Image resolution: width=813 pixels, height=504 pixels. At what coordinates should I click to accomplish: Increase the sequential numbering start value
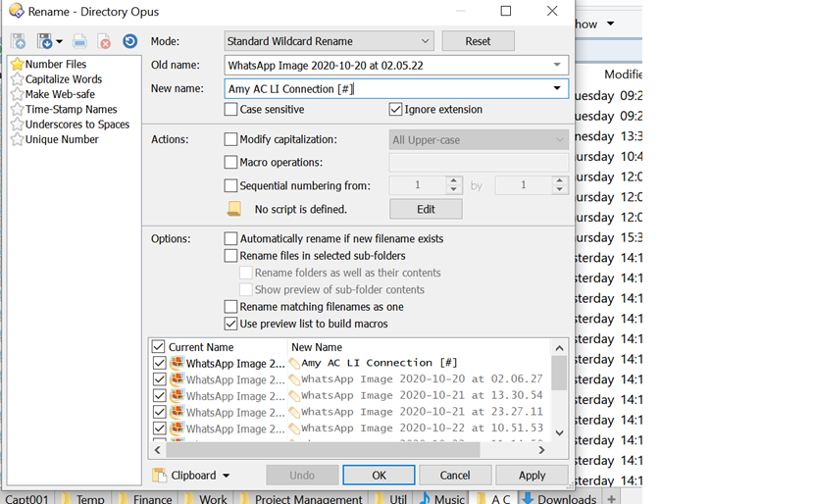454,180
